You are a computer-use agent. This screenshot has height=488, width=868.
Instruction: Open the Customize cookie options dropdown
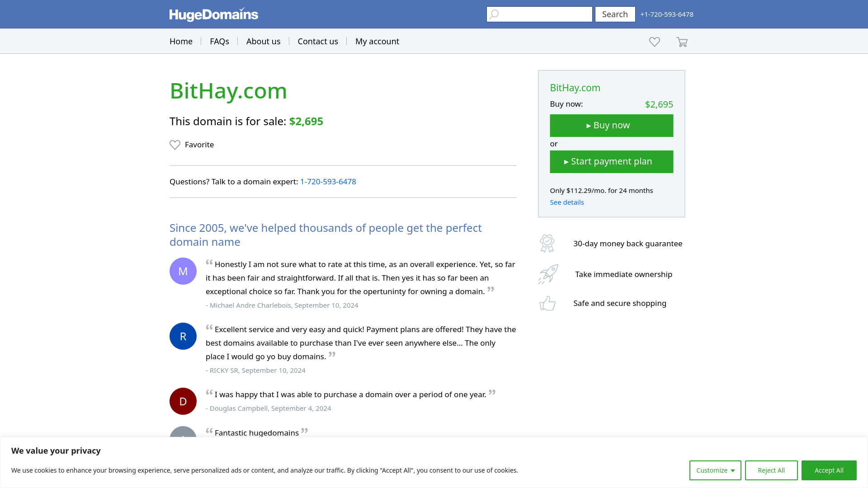715,470
